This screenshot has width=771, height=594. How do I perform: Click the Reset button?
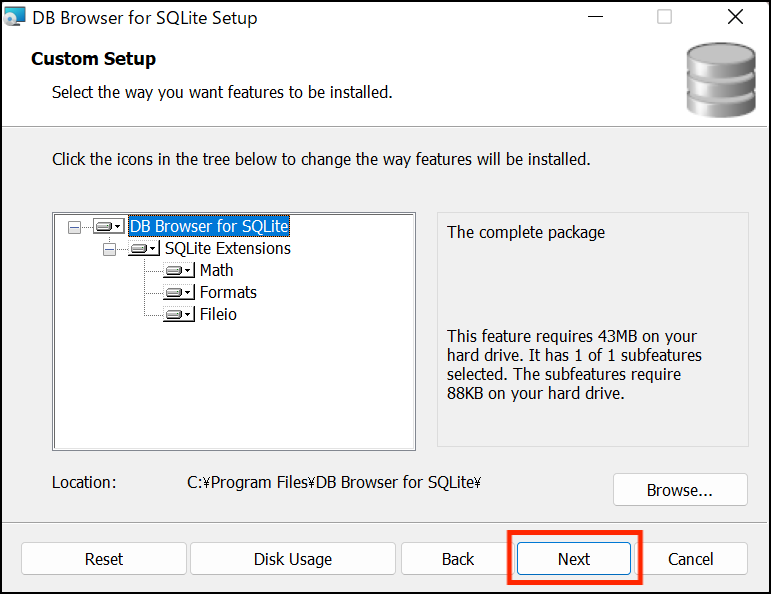point(104,559)
